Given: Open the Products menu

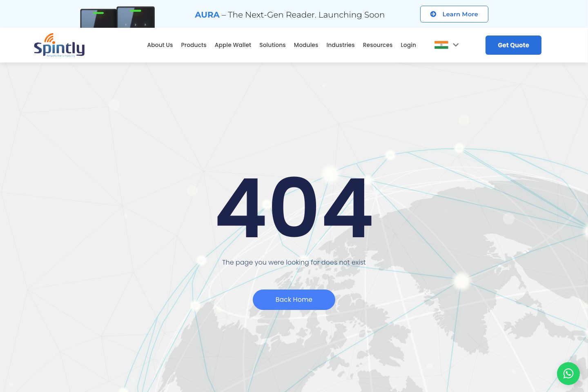Looking at the screenshot, I should (x=194, y=45).
